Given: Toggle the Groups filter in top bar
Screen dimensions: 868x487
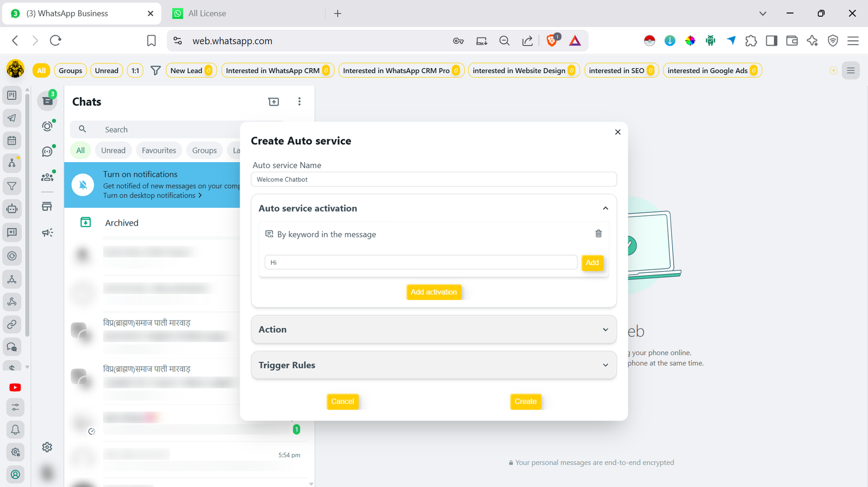Looking at the screenshot, I should click(x=71, y=71).
